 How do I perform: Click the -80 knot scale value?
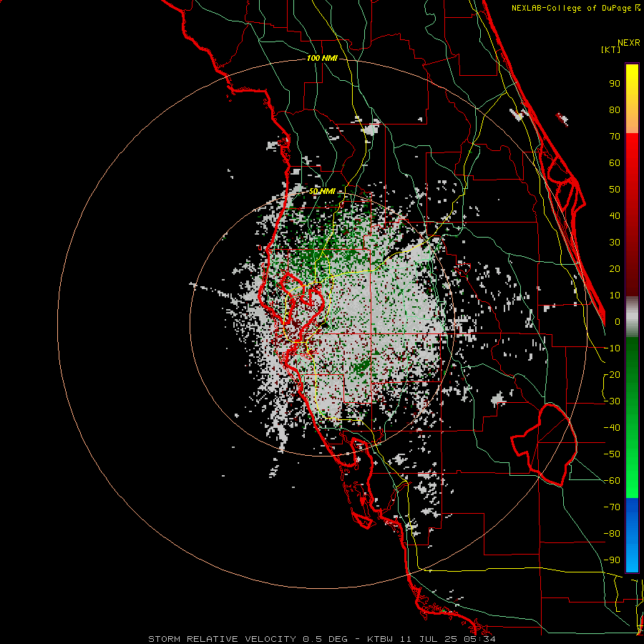click(612, 534)
